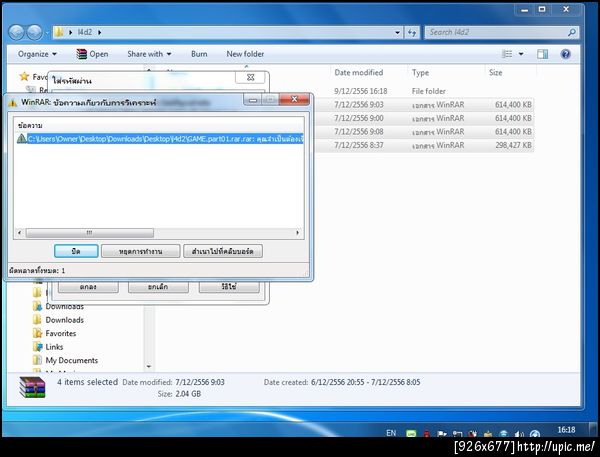Click the WinRAR archive icon in details pane
The height and width of the screenshot is (457, 600).
33,387
